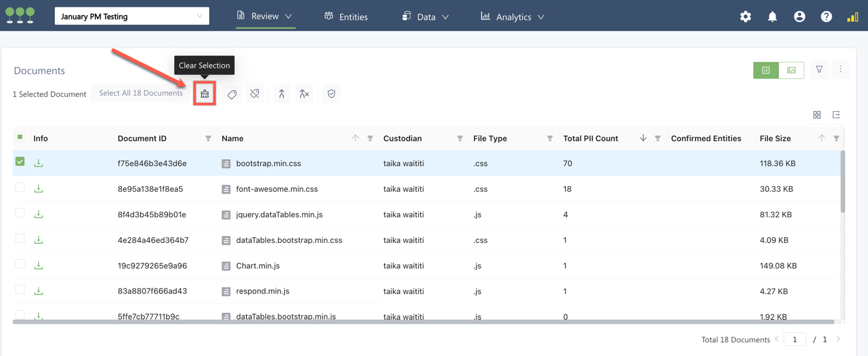Click the shield icon in toolbar
Screen dimensions: 868x356
pyautogui.click(x=331, y=94)
